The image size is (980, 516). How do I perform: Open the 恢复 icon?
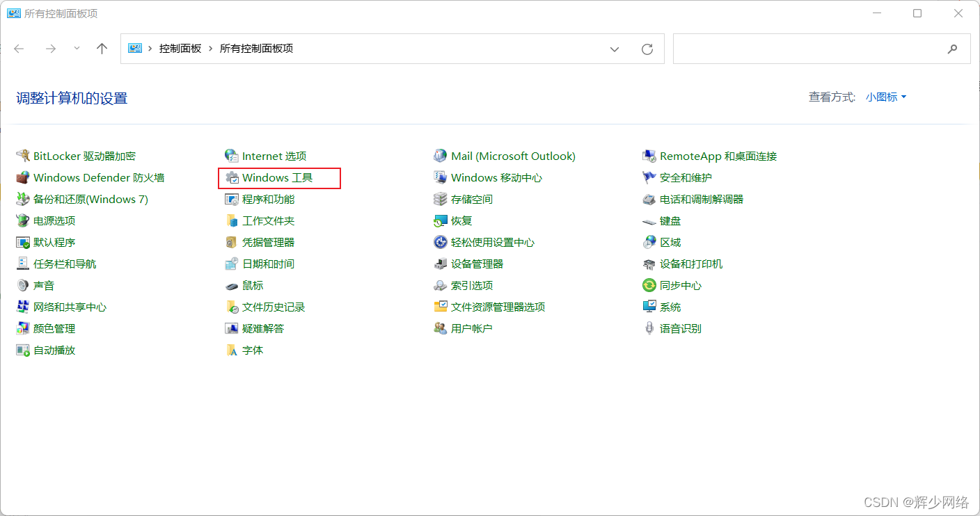pos(440,220)
